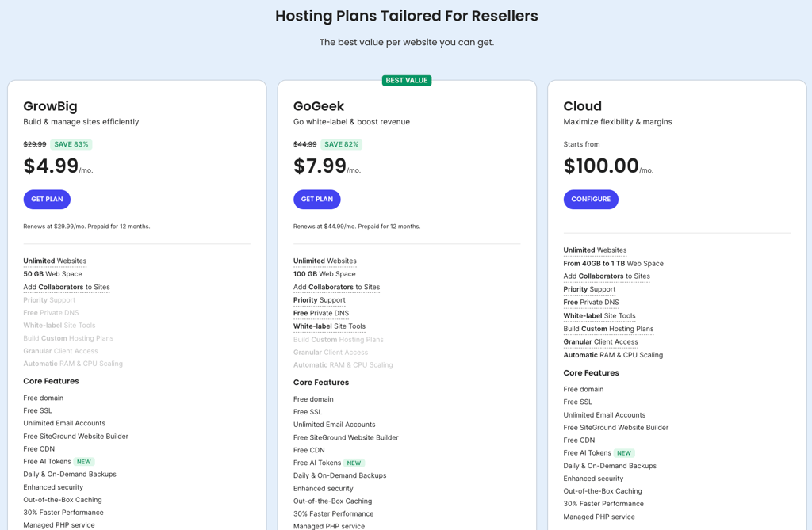Click GrowBig plan title
The width and height of the screenshot is (812, 530).
click(50, 106)
